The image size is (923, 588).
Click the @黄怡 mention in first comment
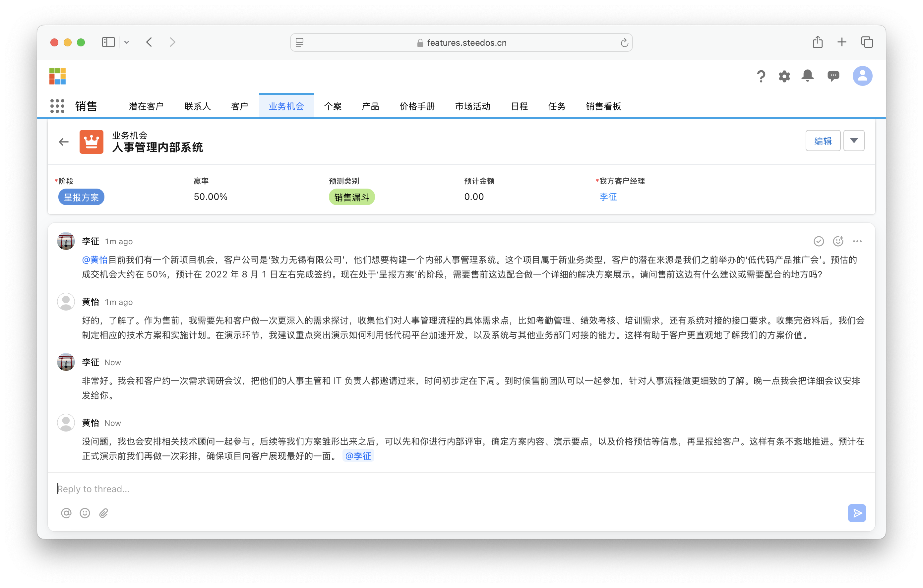pyautogui.click(x=95, y=260)
